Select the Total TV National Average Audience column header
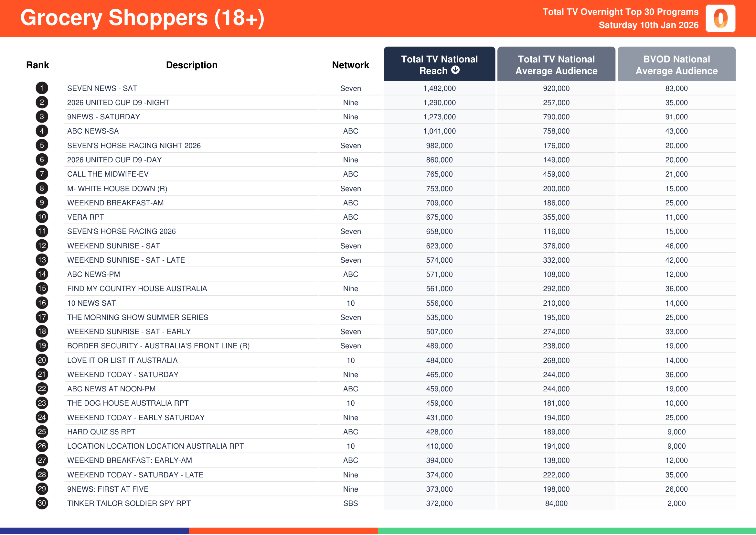Image resolution: width=756 pixels, height=535 pixels. tap(556, 65)
